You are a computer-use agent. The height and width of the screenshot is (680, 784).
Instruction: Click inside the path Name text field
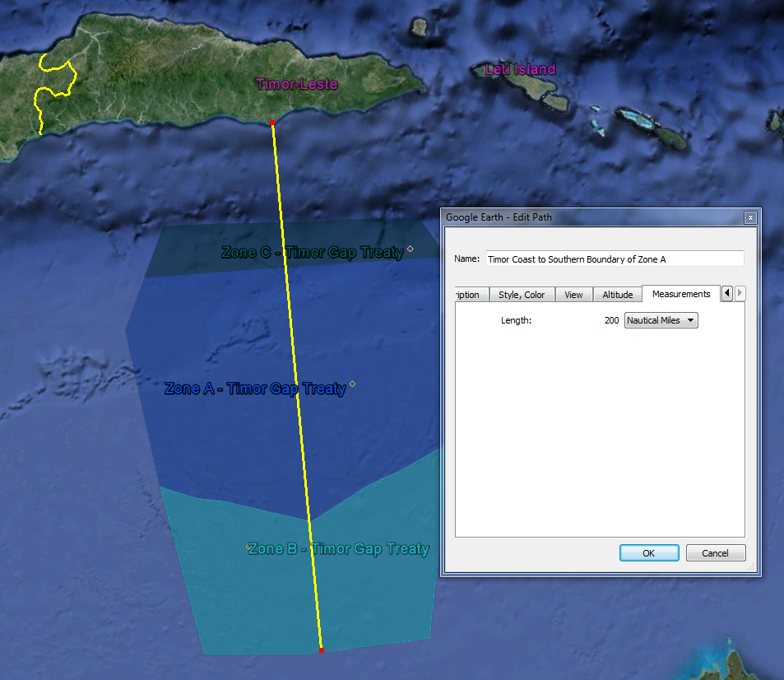(x=614, y=258)
